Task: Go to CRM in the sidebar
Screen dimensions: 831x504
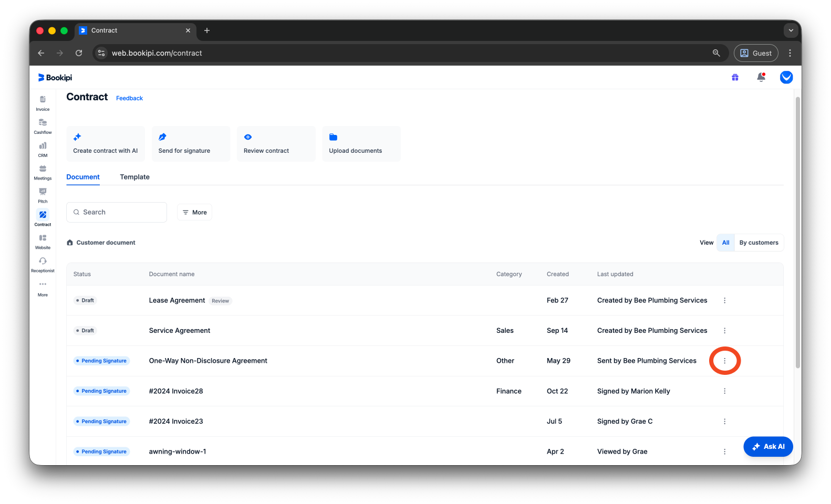Action: pyautogui.click(x=43, y=149)
